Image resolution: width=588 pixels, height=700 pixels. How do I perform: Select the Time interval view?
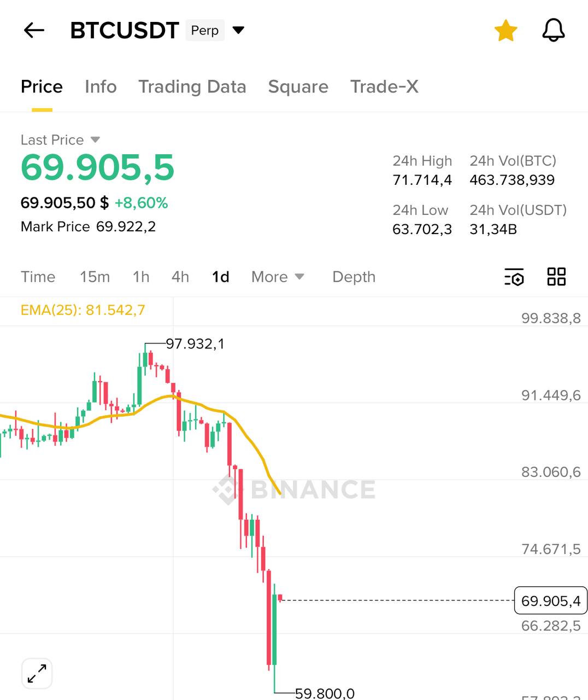point(38,277)
